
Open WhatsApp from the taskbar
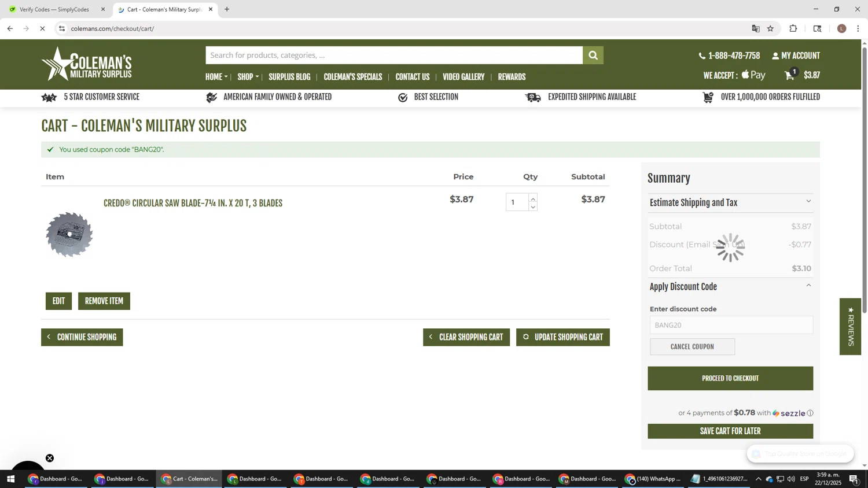click(x=653, y=479)
